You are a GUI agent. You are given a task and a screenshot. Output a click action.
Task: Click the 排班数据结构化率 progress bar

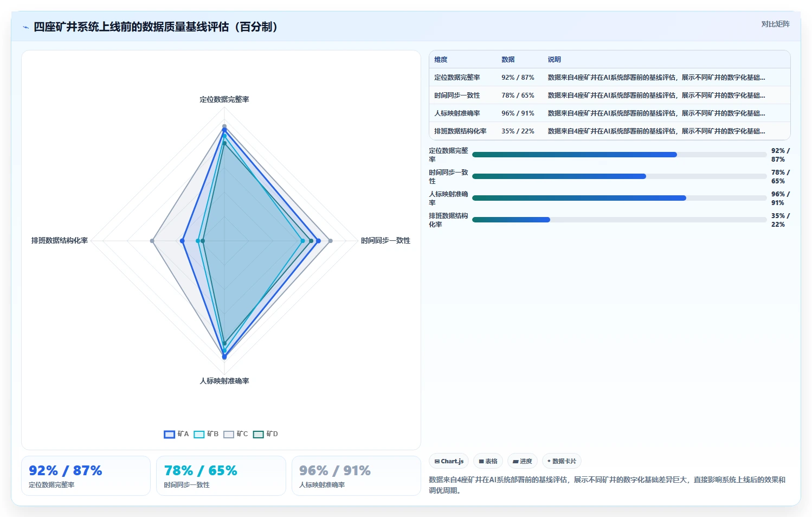[x=619, y=220]
